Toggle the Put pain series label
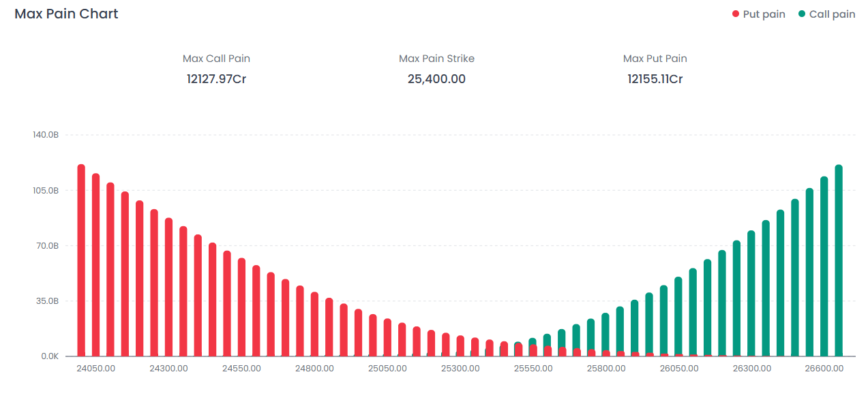The image size is (868, 400). tap(764, 14)
